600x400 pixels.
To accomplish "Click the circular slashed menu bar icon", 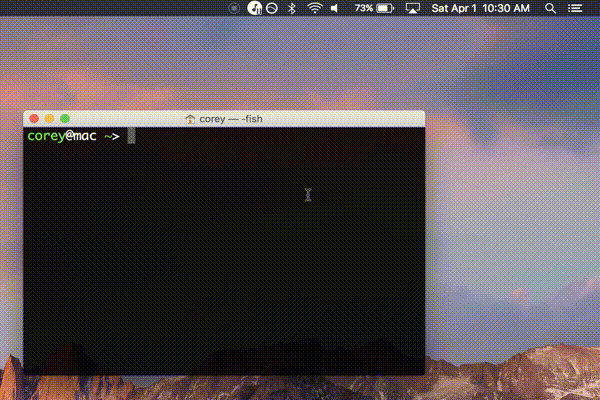I will [x=272, y=8].
